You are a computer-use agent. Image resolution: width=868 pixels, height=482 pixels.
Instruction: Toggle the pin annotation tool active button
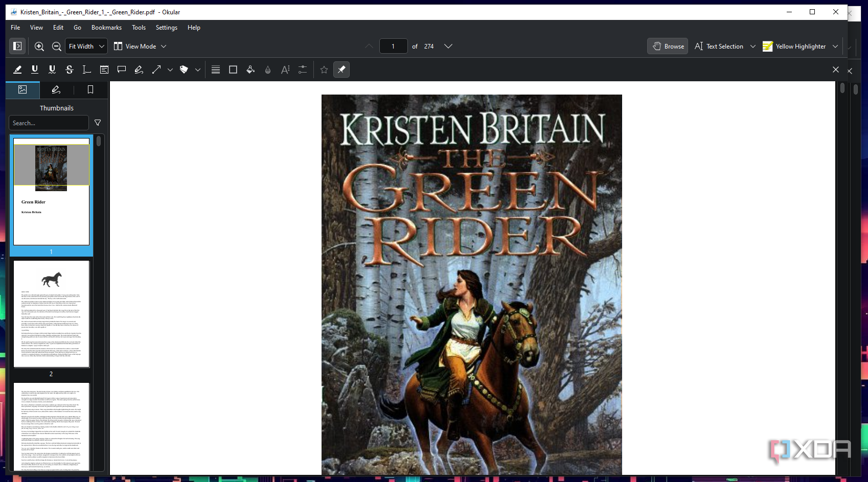click(341, 70)
